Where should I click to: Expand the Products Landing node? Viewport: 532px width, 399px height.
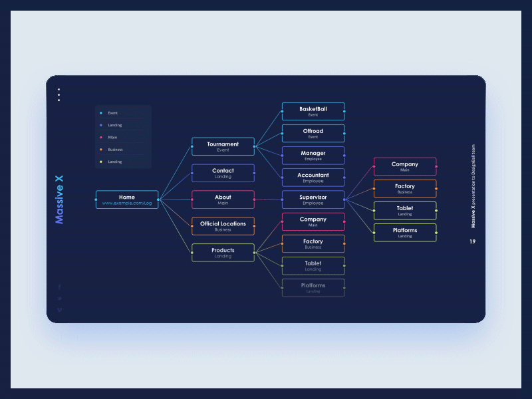coord(223,253)
